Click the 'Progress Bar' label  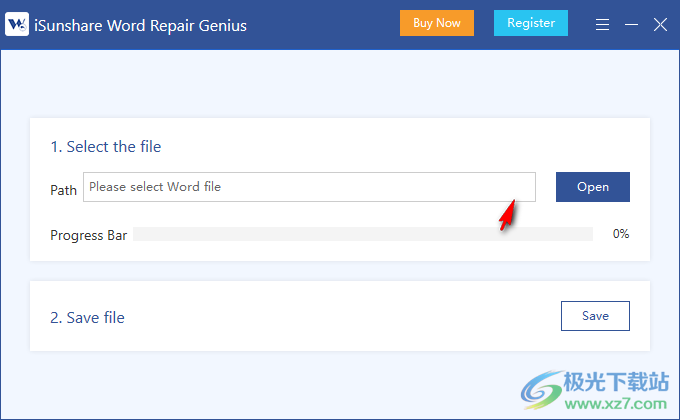point(88,235)
